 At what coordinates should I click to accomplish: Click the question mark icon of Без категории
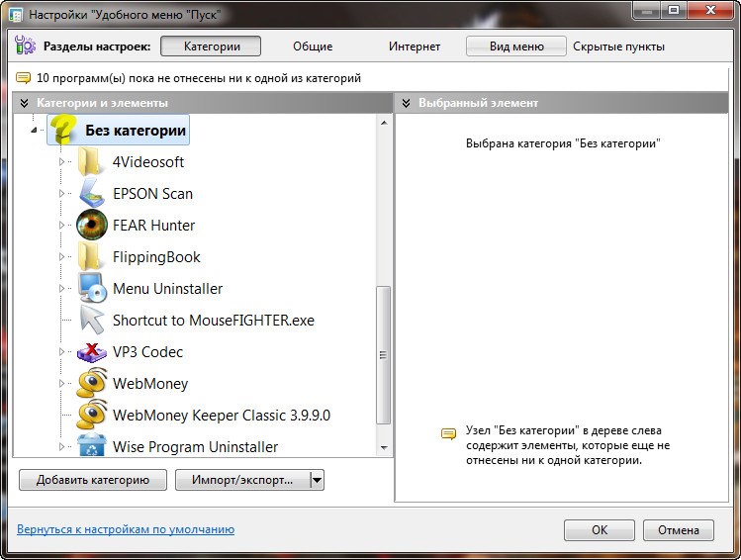coord(63,131)
